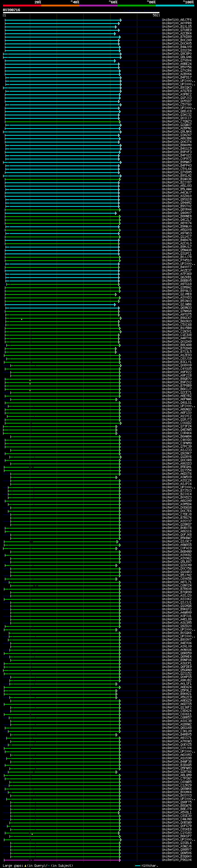This screenshot has width=197, height=868.
Task: Select hit label UniRef100_B0C2A9
Action: (x=177, y=40)
